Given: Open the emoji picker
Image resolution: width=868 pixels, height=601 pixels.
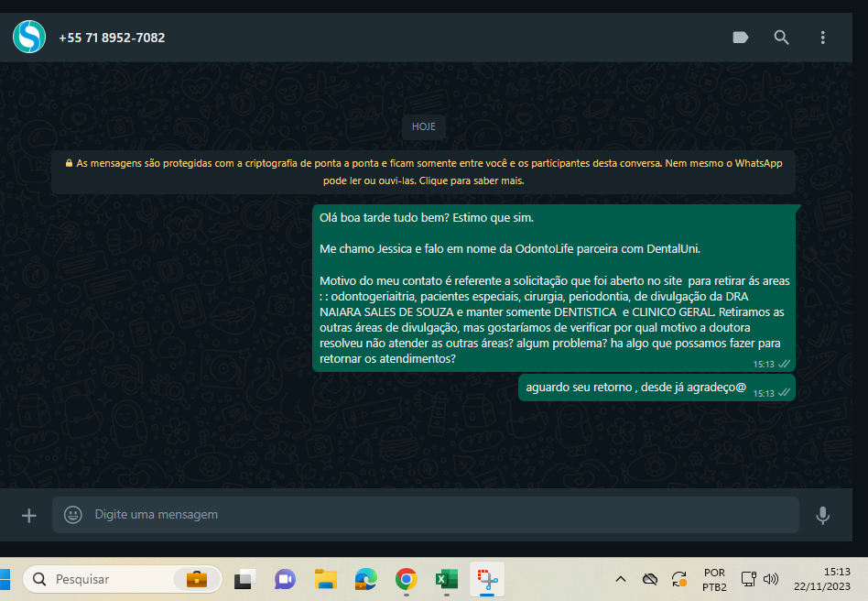Looking at the screenshot, I should click(73, 515).
